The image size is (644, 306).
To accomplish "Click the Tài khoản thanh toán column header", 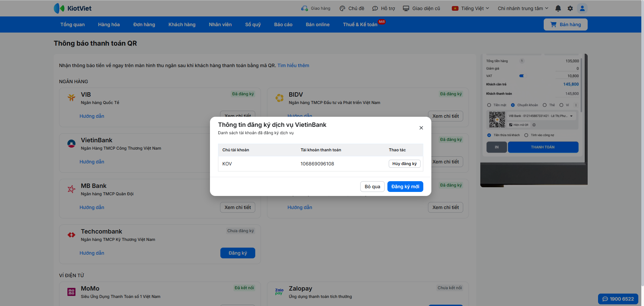I will pos(321,150).
